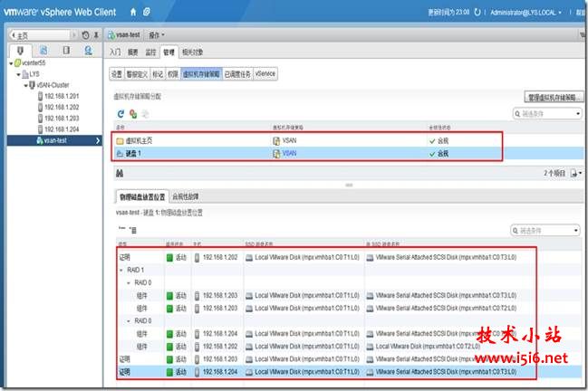588x391 pixels.
Task: Click the 管理虚拟机存储策略 button
Action: [554, 98]
